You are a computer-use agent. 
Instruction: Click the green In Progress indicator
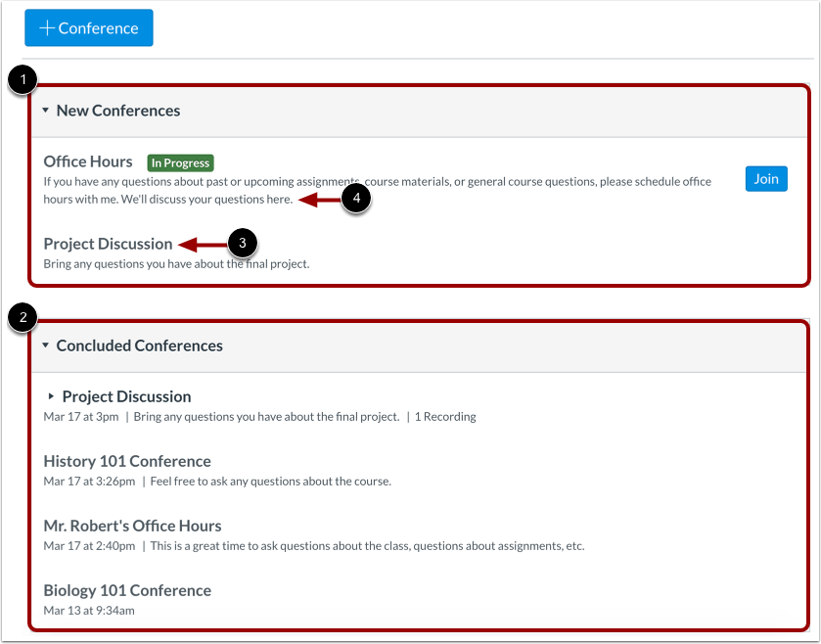click(x=179, y=161)
